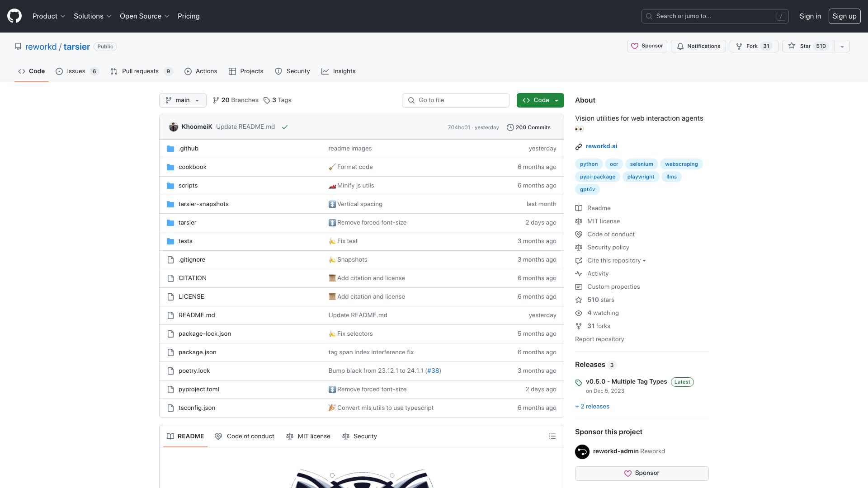868x488 pixels.
Task: Open pull request #38 link
Action: pos(433,371)
